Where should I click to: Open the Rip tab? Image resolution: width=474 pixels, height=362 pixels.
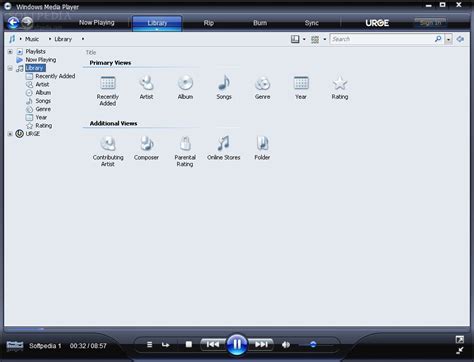pyautogui.click(x=209, y=23)
